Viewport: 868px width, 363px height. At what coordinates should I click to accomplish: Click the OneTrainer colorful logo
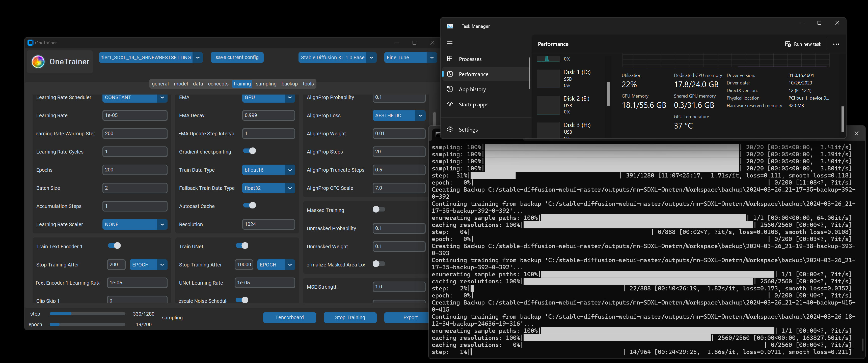[x=38, y=62]
